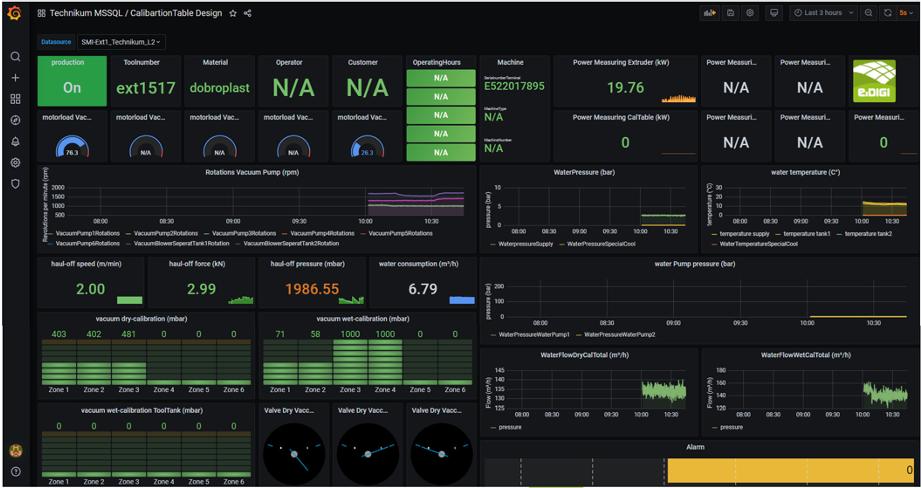Open the Server Admin shield icon
The image size is (921, 488).
point(15,184)
